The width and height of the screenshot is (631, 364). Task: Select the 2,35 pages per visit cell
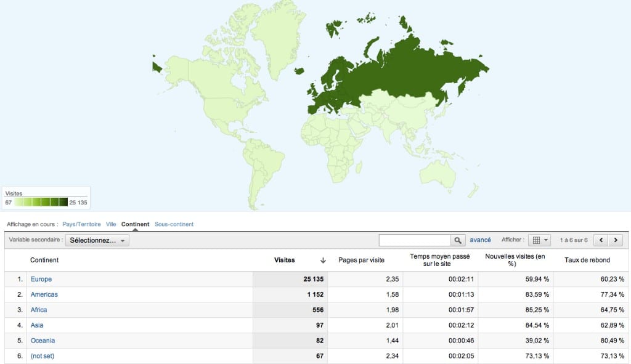coord(365,279)
